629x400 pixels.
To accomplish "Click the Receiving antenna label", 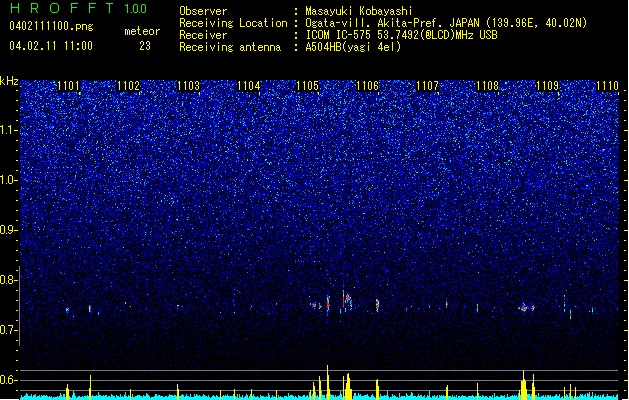I will [230, 47].
